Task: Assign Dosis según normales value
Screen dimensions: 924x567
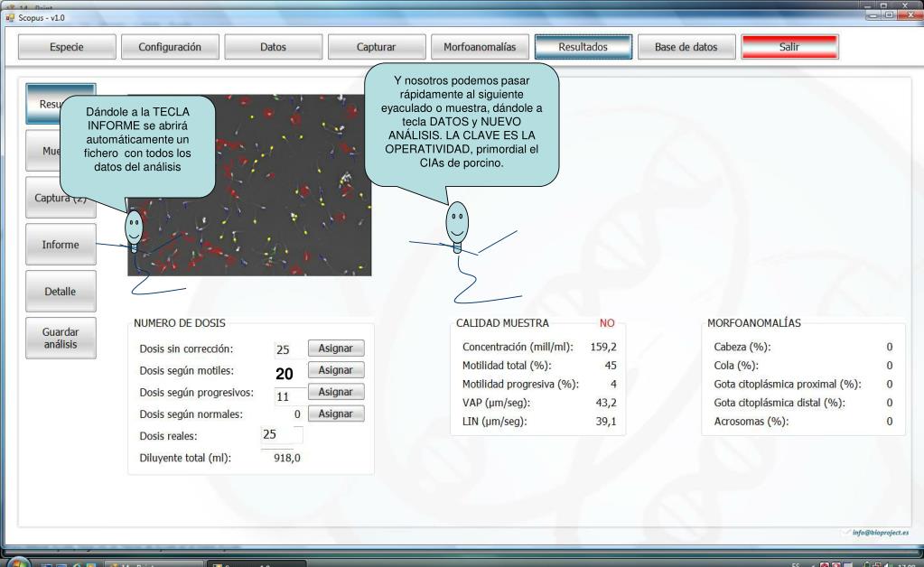Action: point(336,414)
